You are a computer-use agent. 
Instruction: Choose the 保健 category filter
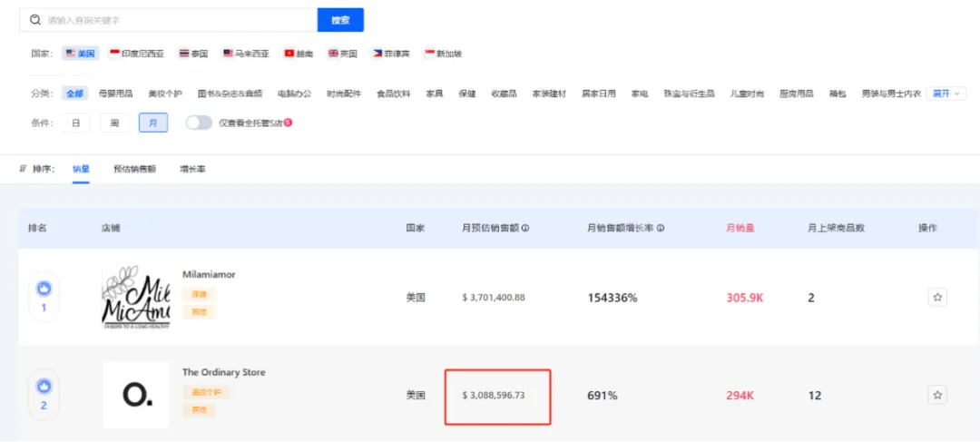467,93
